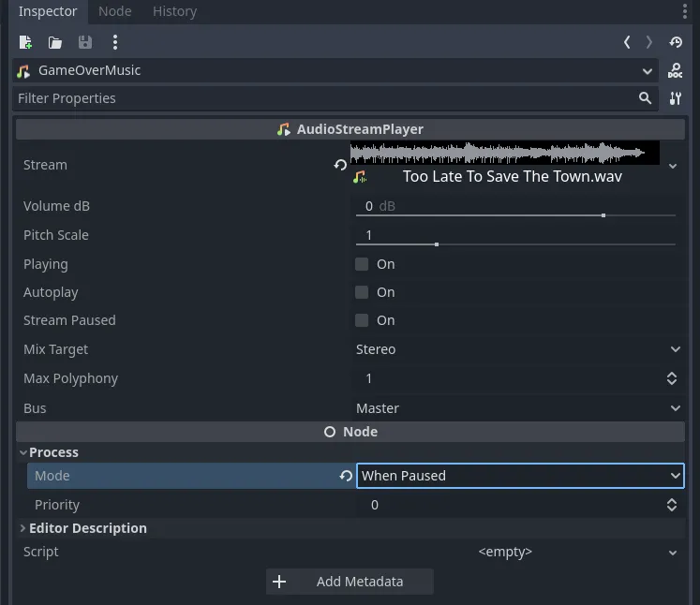Open the Process Mode dropdown
The image size is (700, 605).
520,476
